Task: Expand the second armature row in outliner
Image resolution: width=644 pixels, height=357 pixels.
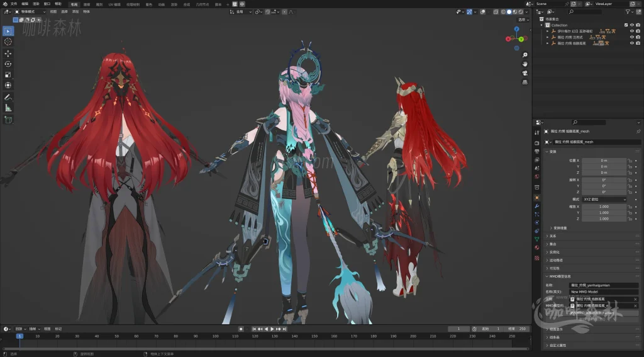Action: pyautogui.click(x=548, y=37)
